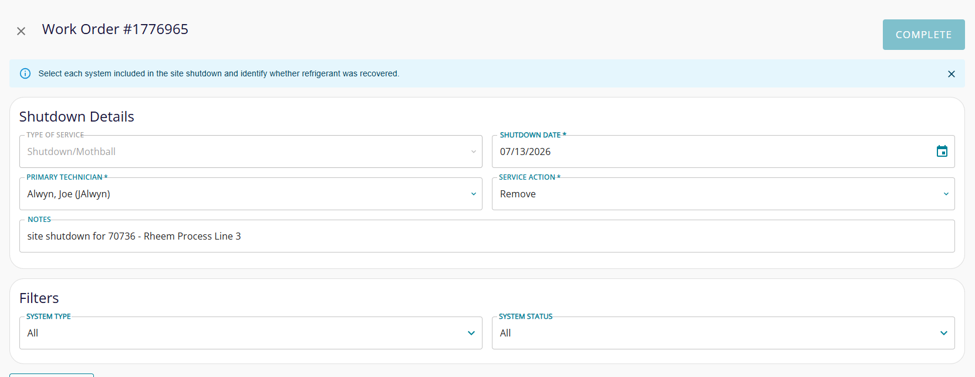Viewport: 975px width, 377px height.
Task: Click the Filters section heading
Action: pyautogui.click(x=39, y=297)
